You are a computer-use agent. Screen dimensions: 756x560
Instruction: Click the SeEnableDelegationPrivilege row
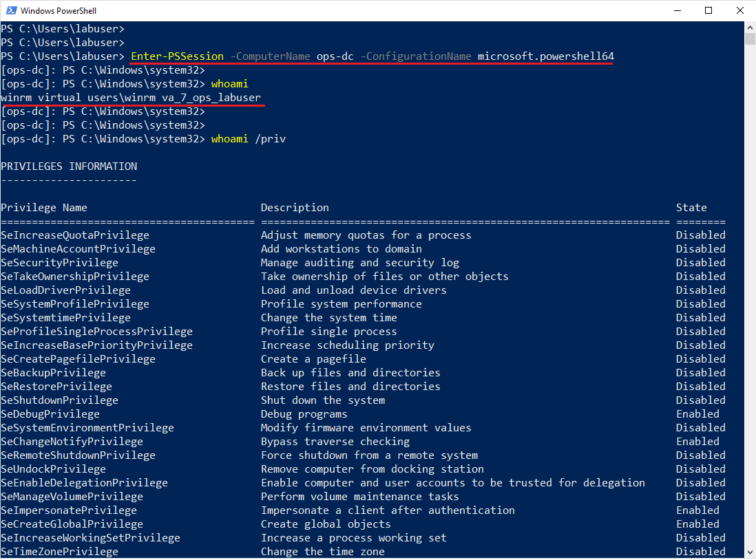click(x=84, y=482)
